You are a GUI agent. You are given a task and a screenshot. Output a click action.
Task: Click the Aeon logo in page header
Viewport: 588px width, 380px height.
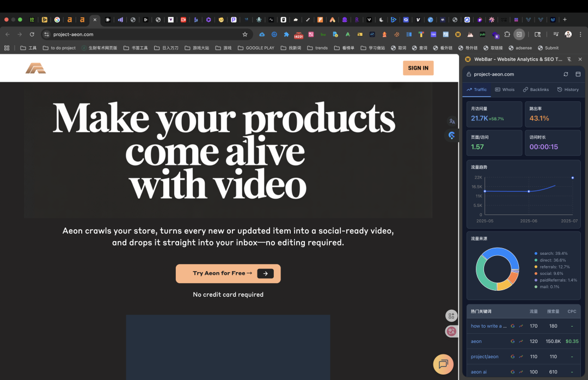click(x=35, y=68)
